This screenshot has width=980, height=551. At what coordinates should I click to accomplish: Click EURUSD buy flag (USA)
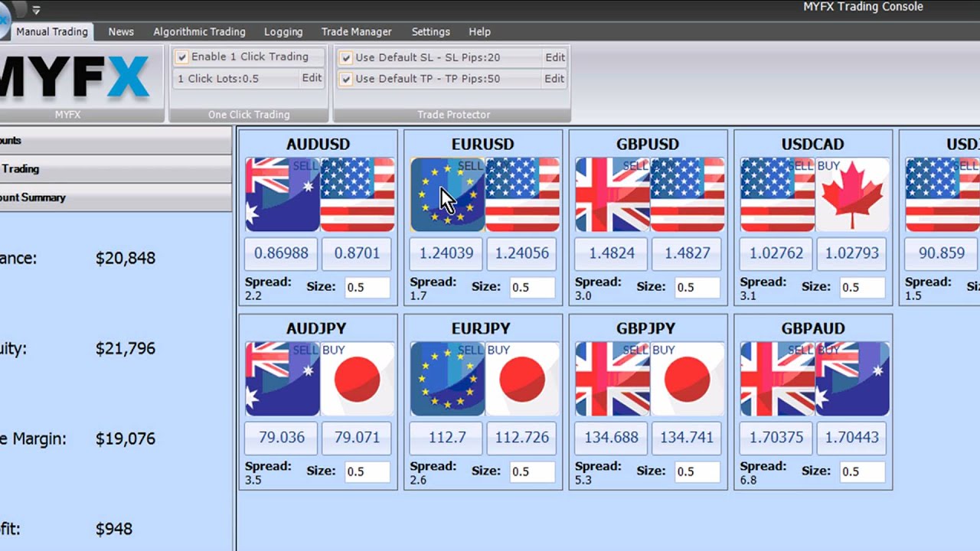523,194
